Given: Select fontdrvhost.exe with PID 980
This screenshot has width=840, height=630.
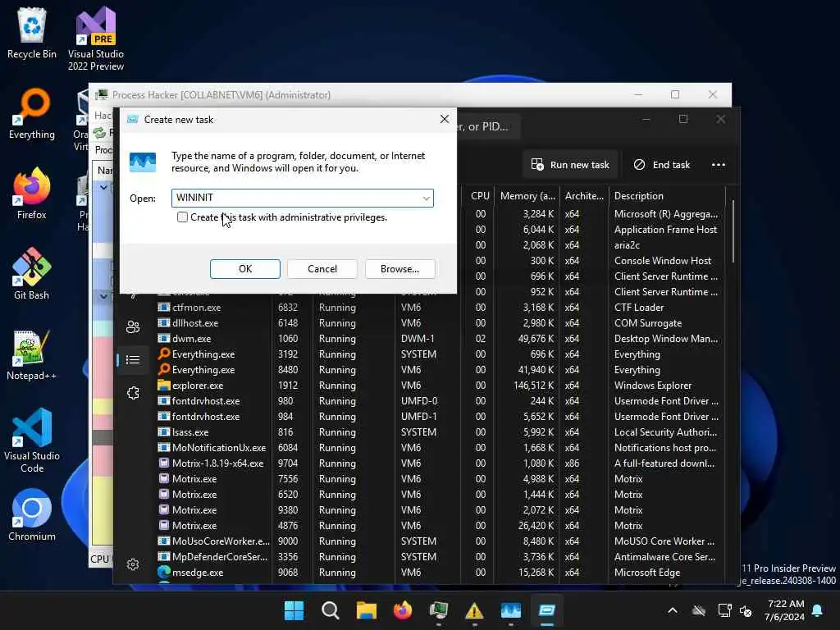Looking at the screenshot, I should [x=440, y=400].
